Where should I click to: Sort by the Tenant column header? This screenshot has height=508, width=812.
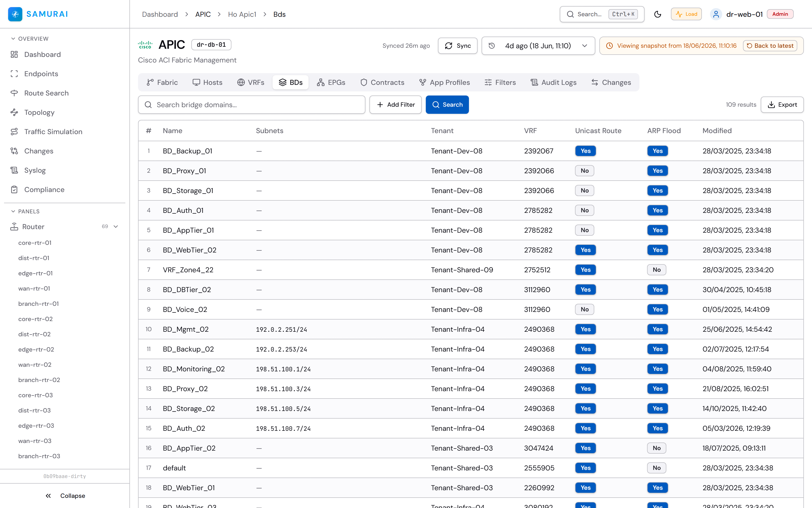click(x=442, y=131)
